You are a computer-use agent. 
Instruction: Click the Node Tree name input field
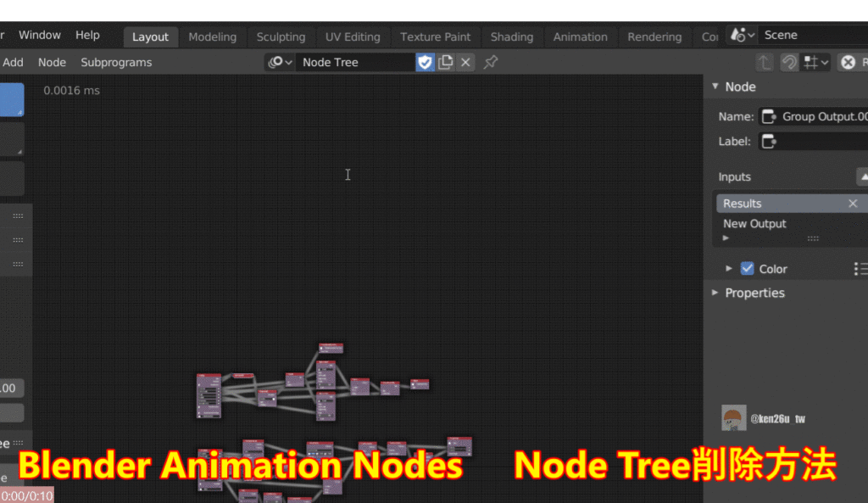(x=356, y=62)
